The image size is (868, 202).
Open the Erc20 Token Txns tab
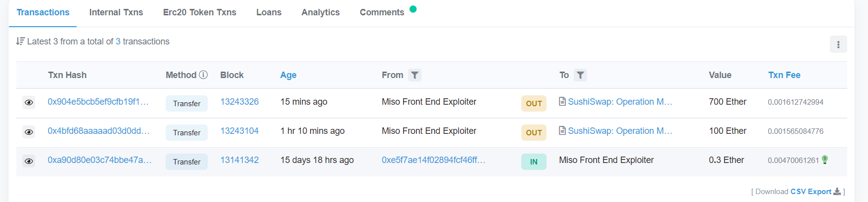click(200, 12)
